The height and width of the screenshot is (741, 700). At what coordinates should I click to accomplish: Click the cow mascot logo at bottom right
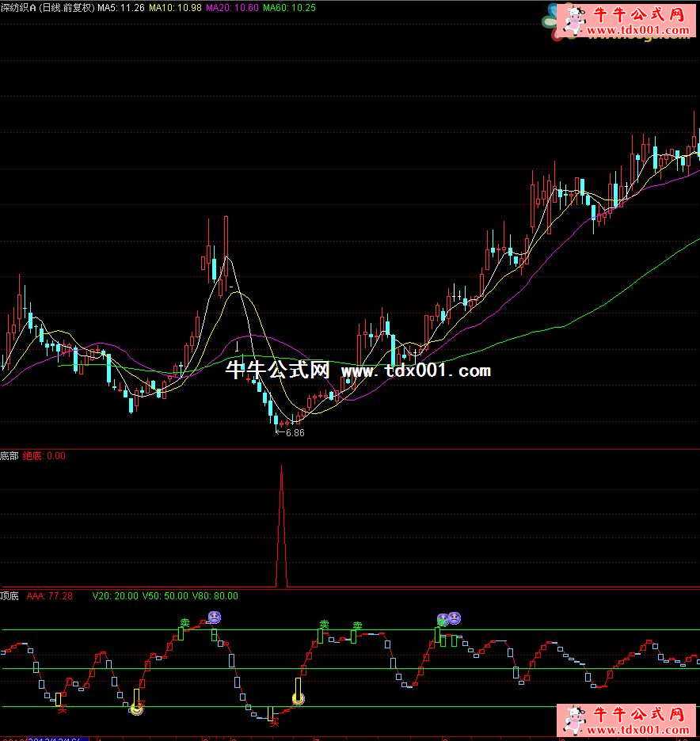click(x=571, y=720)
